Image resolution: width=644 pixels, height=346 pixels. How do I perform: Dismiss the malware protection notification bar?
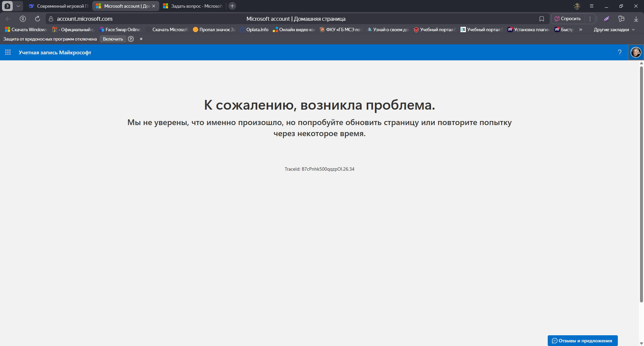tap(141, 39)
